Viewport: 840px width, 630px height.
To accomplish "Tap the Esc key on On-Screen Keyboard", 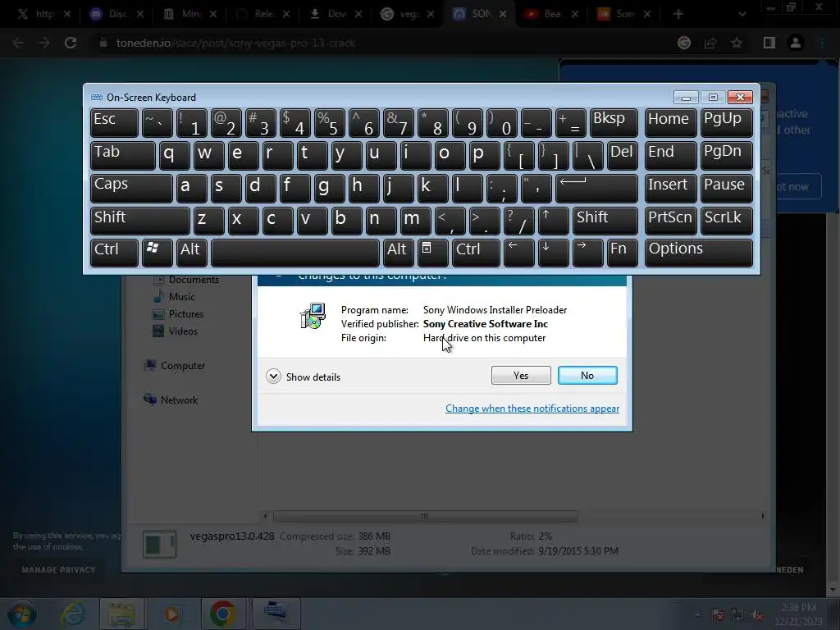I will click(114, 122).
